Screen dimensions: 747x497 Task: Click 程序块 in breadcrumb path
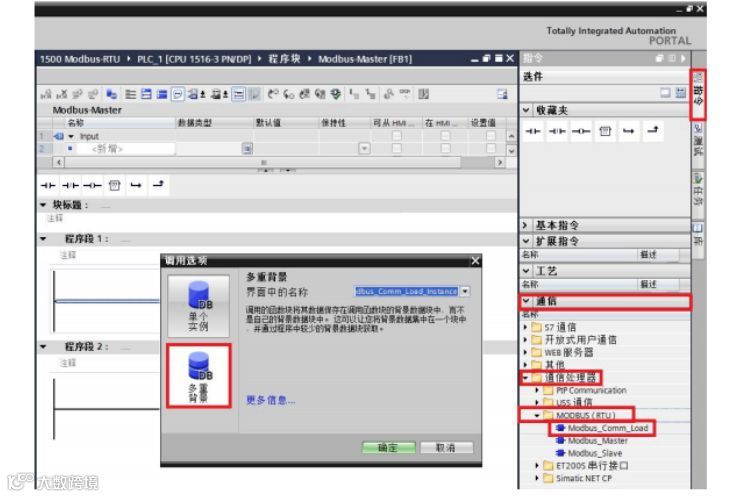(284, 59)
